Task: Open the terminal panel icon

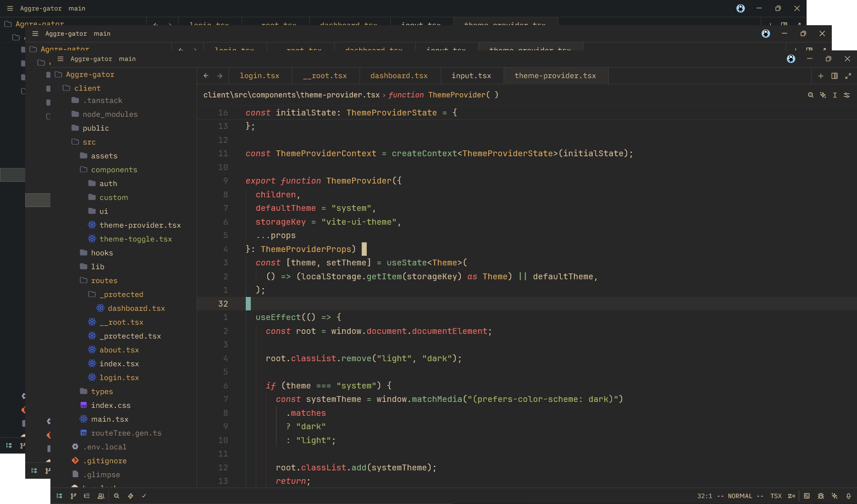Action: tap(807, 496)
